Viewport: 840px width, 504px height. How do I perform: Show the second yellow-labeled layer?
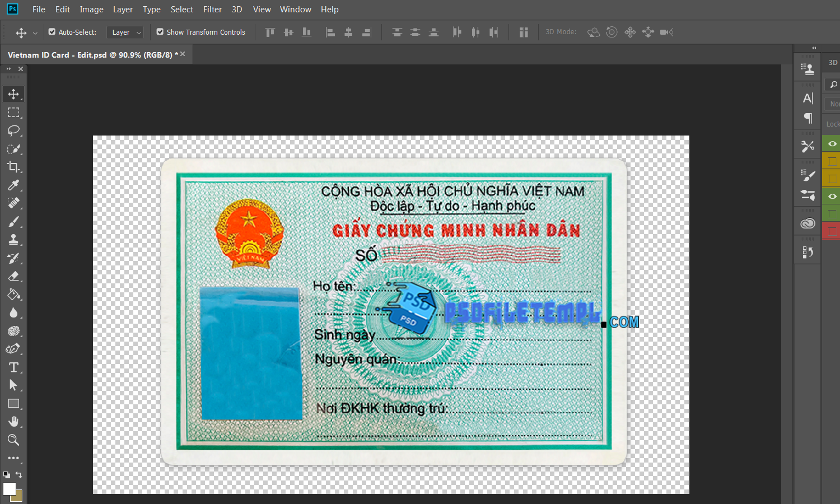pos(832,179)
